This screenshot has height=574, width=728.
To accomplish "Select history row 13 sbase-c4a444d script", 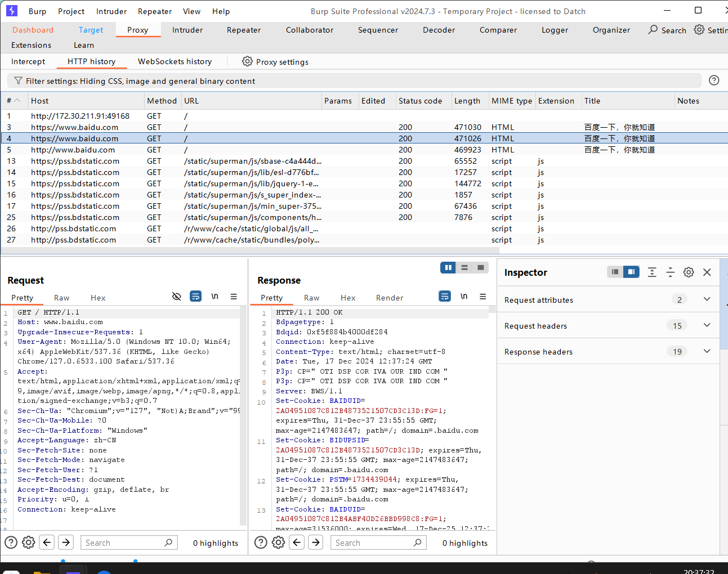I will point(364,161).
